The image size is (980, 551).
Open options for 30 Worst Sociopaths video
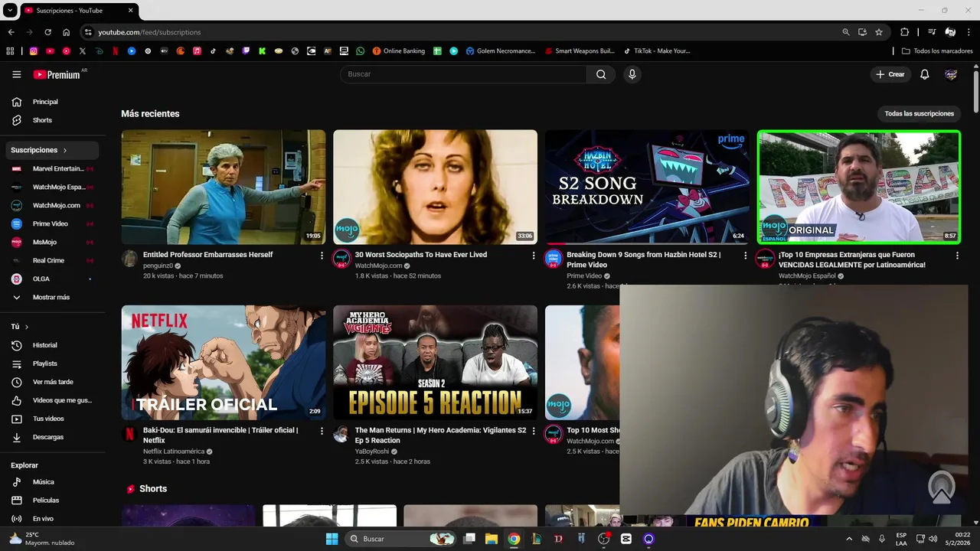pos(534,256)
